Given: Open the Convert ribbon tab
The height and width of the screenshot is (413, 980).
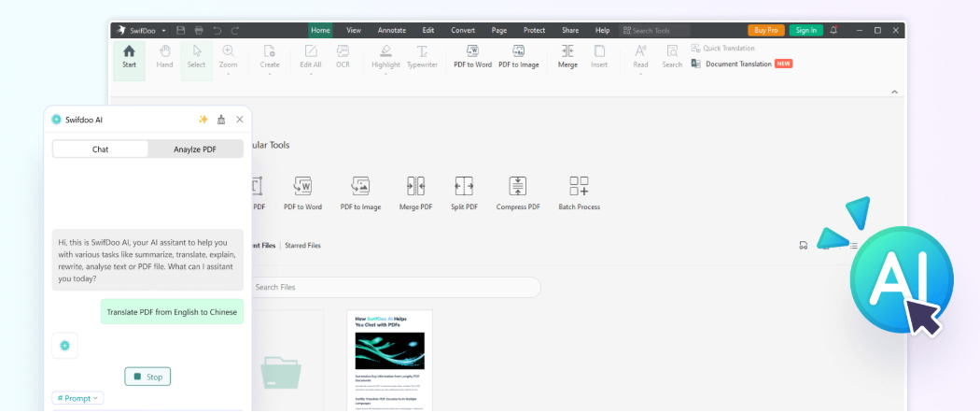Looking at the screenshot, I should pyautogui.click(x=463, y=30).
